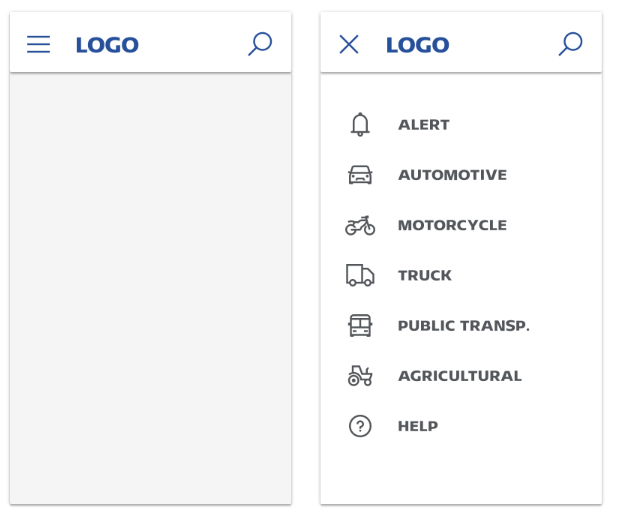Open the hamburger menu in left panel
617x524 pixels.
(x=38, y=44)
